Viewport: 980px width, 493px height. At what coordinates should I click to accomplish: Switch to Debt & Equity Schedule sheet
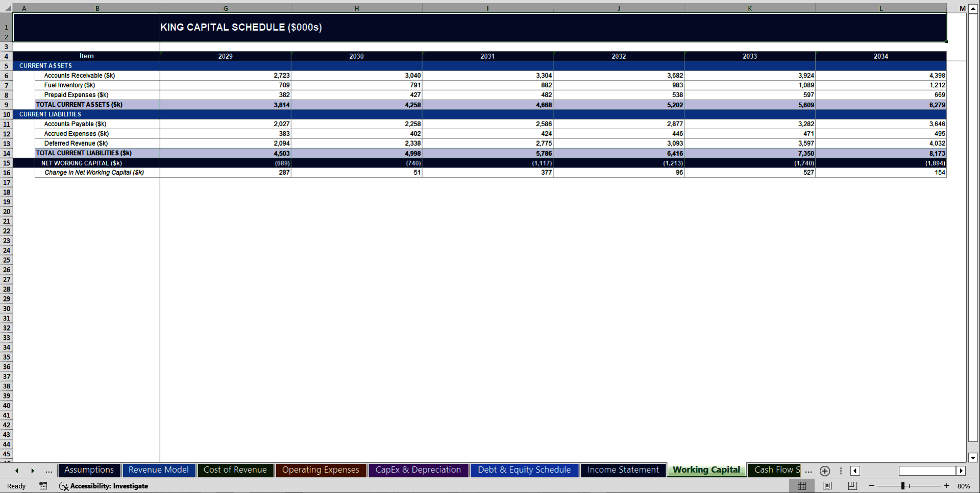pos(524,469)
